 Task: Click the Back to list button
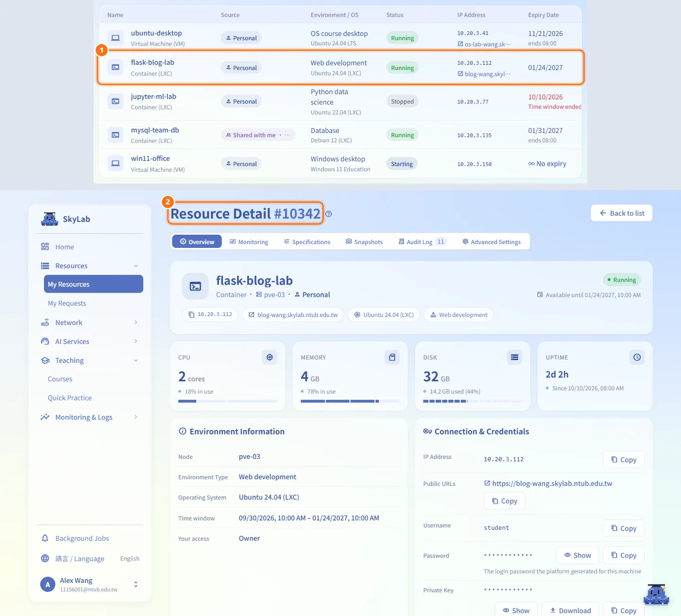pos(621,213)
